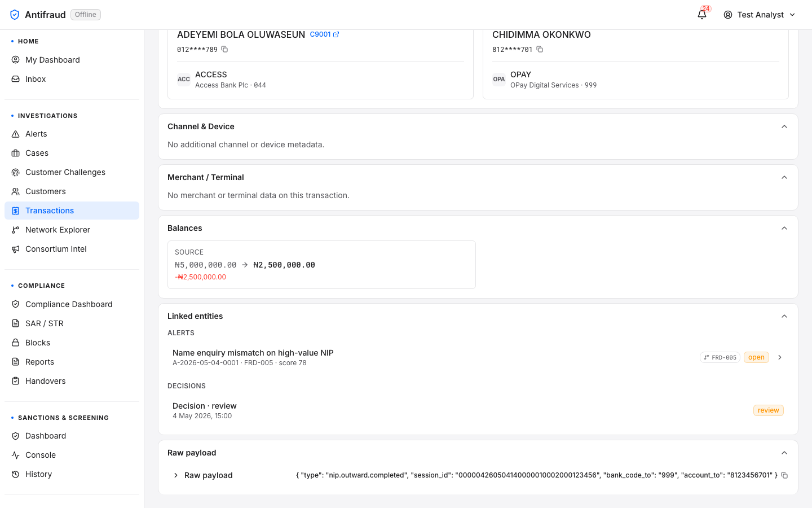Open Alerts page from sidebar

(x=72, y=134)
